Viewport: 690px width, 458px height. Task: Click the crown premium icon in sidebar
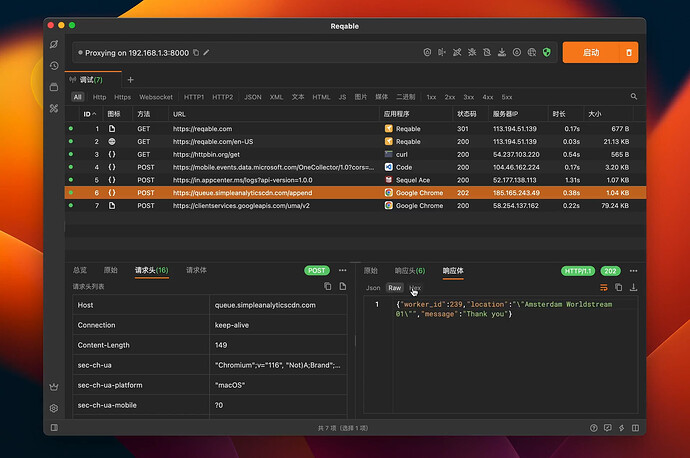point(54,387)
